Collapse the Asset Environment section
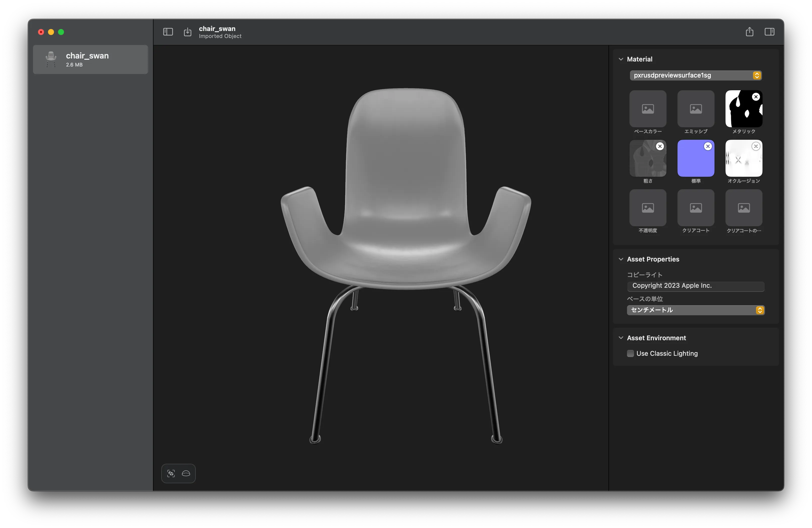 click(x=621, y=338)
